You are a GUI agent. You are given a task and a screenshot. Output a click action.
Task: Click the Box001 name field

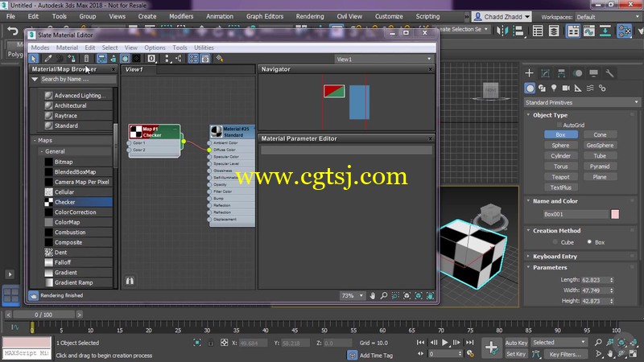pos(576,214)
